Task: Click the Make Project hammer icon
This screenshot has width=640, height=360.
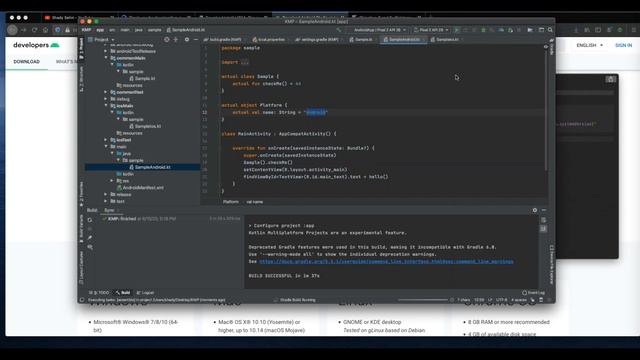Action: [x=338, y=30]
